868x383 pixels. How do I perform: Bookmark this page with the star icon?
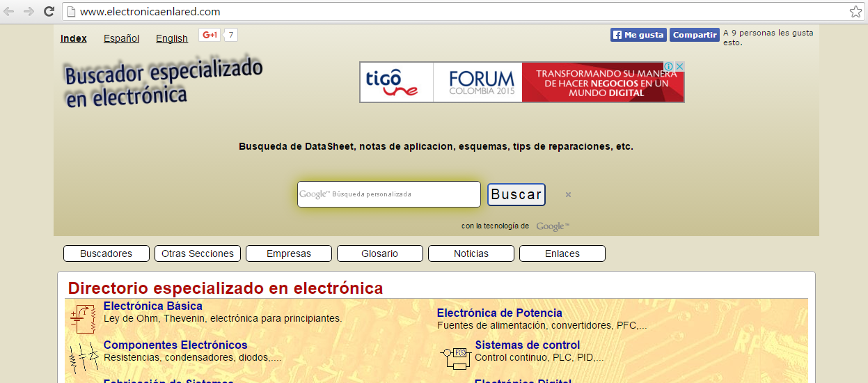[x=855, y=11]
